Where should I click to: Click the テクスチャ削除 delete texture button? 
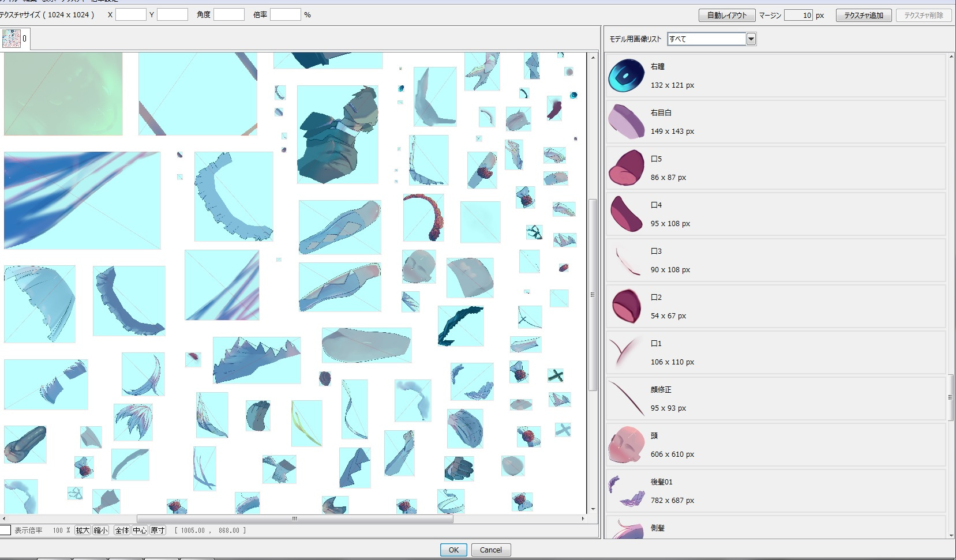click(x=924, y=15)
